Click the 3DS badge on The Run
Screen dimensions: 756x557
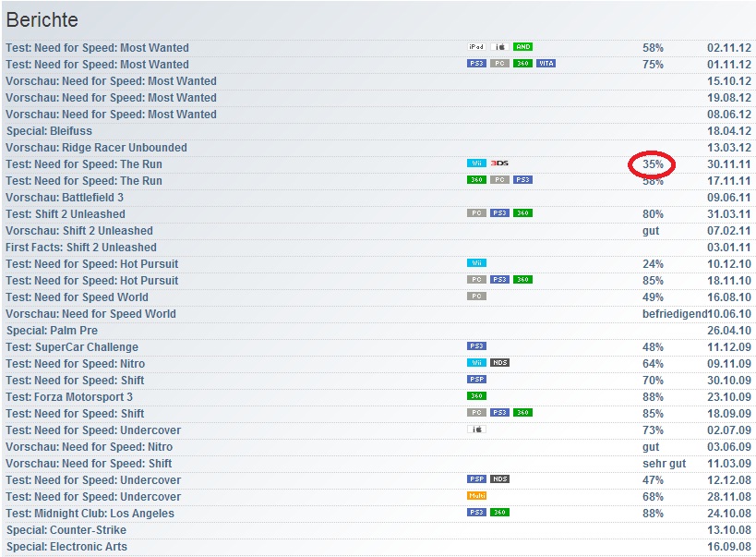point(499,163)
